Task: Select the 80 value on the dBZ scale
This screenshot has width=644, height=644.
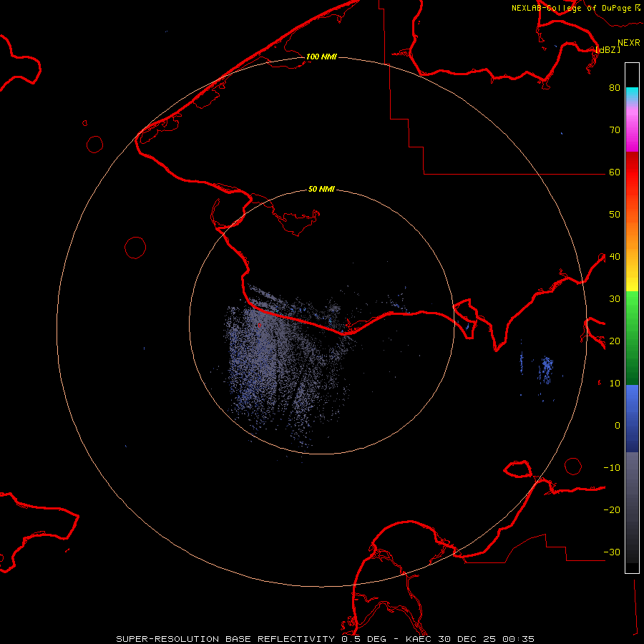Action: tap(615, 87)
